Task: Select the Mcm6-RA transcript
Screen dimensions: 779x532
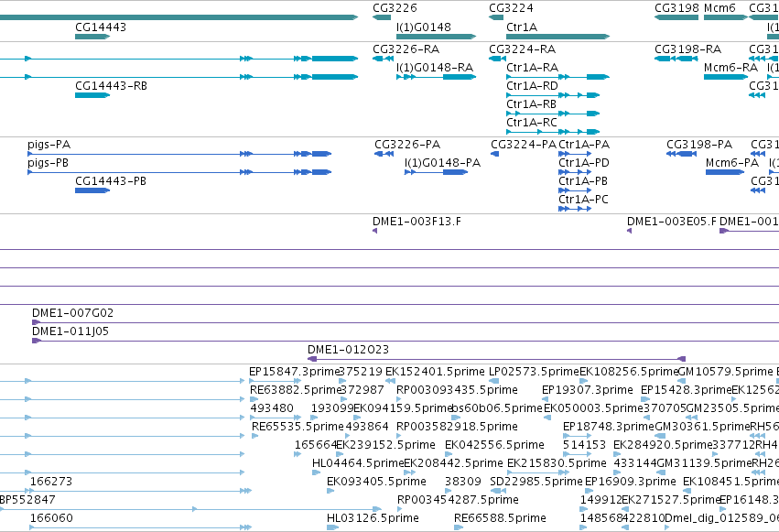Action: pyautogui.click(x=730, y=68)
